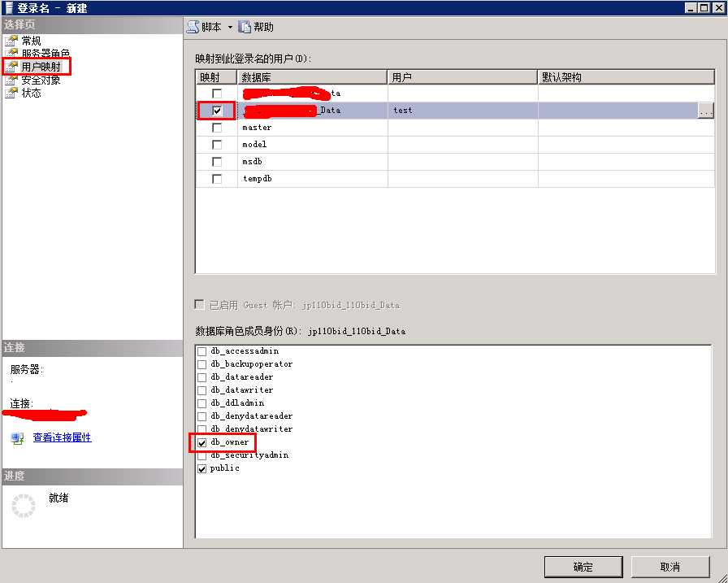This screenshot has height=583, width=728.
Task: Open the 服务器角色 page
Action: (x=45, y=54)
